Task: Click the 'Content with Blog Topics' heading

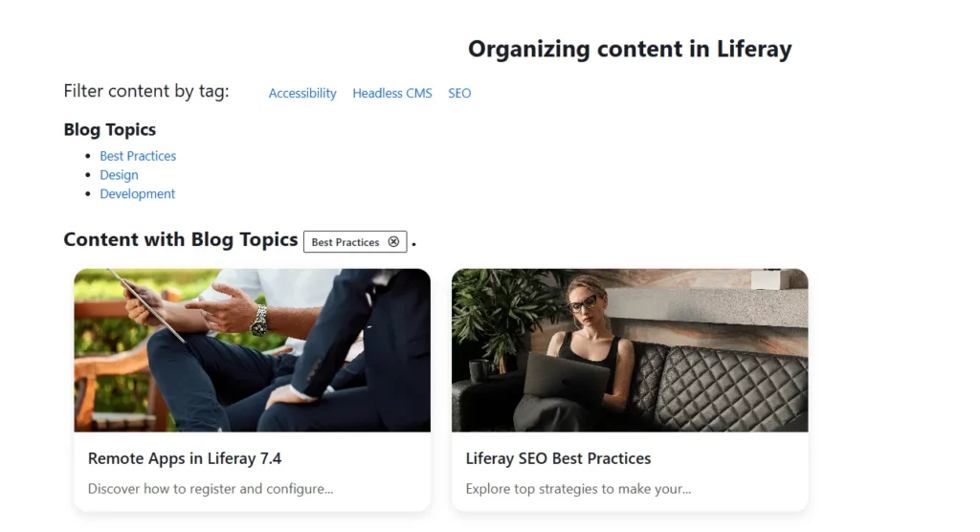Action: coord(181,239)
